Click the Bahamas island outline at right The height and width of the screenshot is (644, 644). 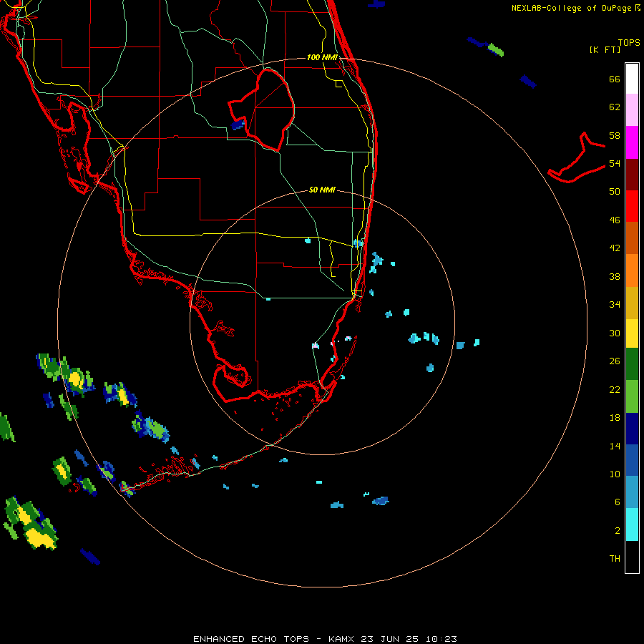tap(577, 157)
